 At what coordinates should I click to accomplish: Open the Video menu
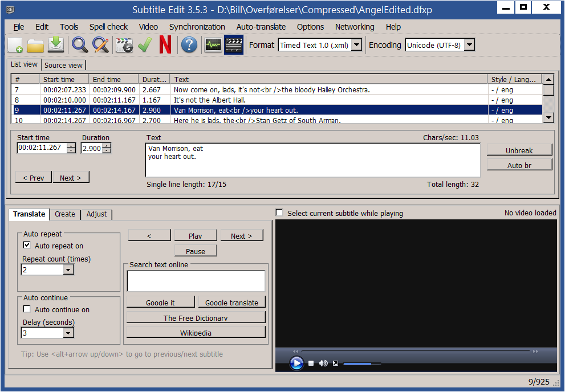point(148,27)
